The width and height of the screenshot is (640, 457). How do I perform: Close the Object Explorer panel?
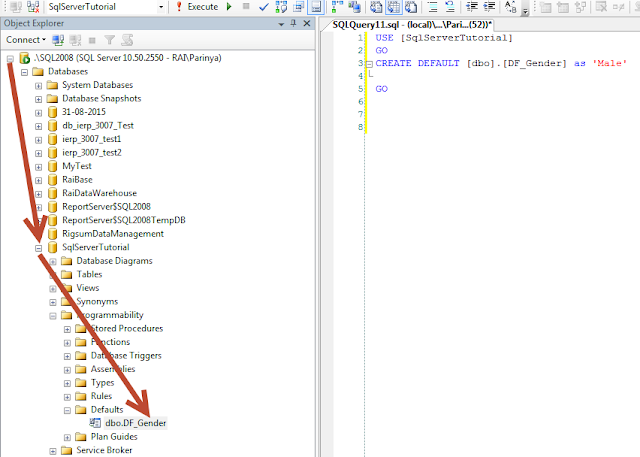[x=307, y=23]
